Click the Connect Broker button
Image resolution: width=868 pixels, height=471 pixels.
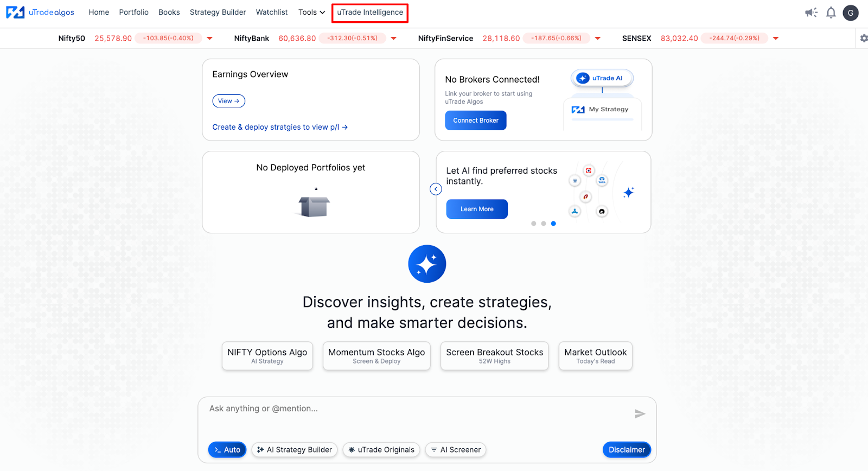click(476, 120)
